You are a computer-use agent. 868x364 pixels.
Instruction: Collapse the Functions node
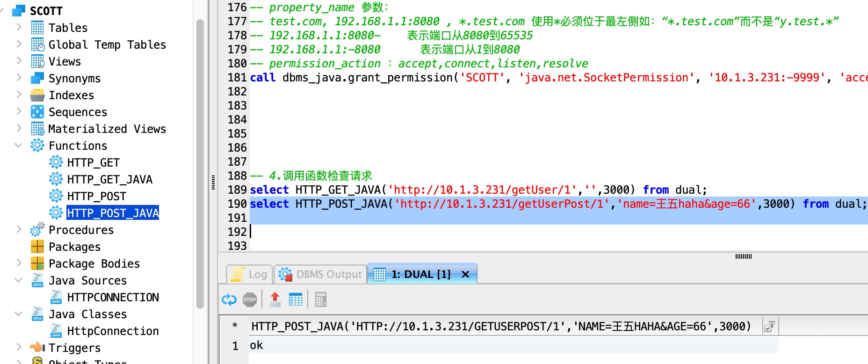[19, 146]
